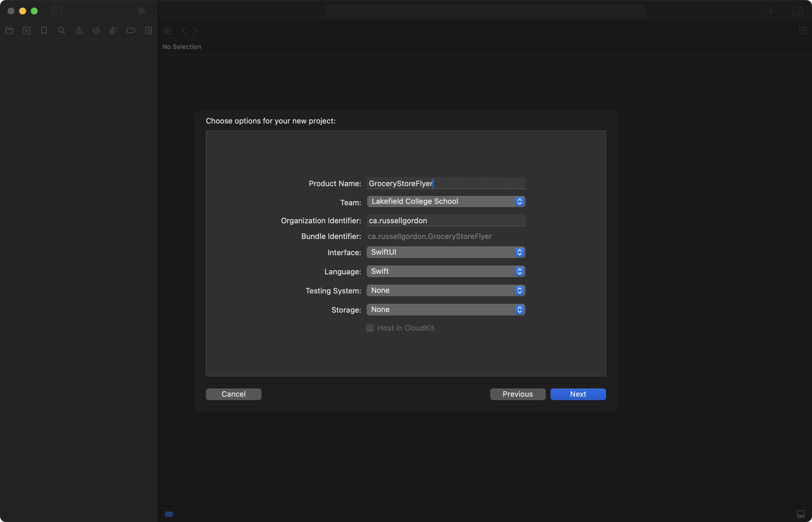Check the Host in CloudKit checkbox
This screenshot has width=812, height=522.
[370, 328]
